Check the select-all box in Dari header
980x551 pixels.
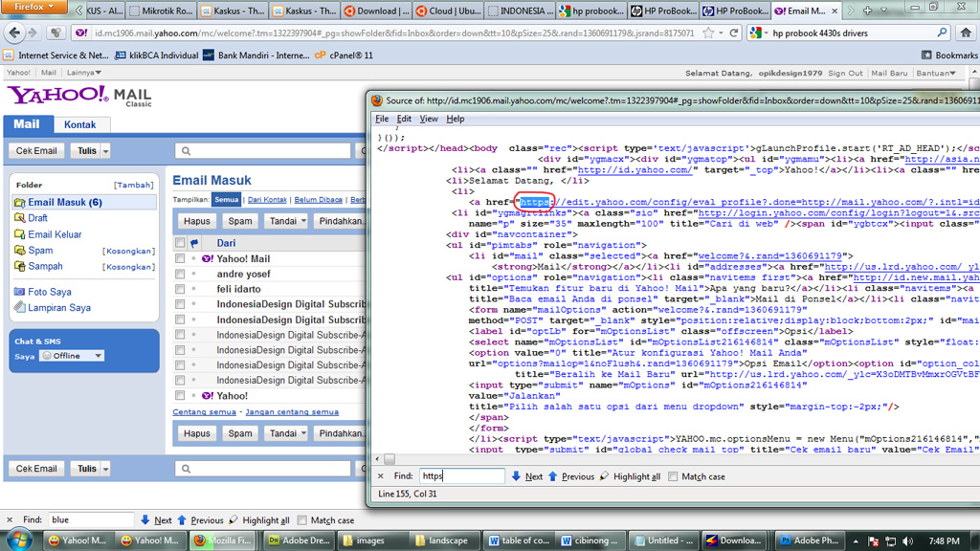click(x=180, y=243)
